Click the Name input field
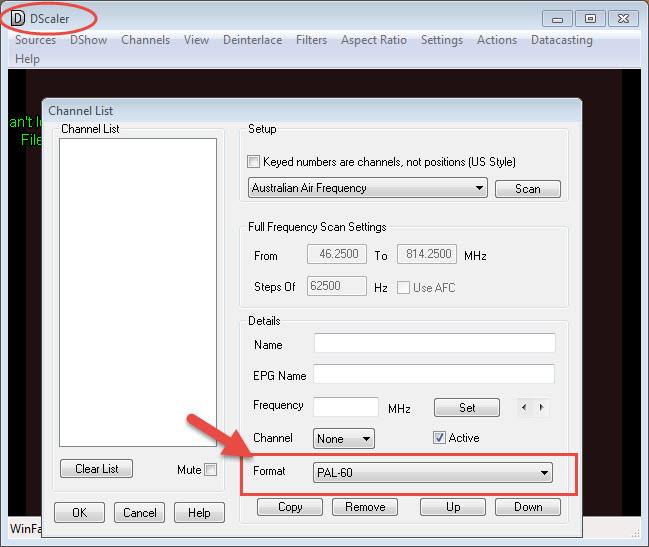The height and width of the screenshot is (547, 649). [x=435, y=343]
